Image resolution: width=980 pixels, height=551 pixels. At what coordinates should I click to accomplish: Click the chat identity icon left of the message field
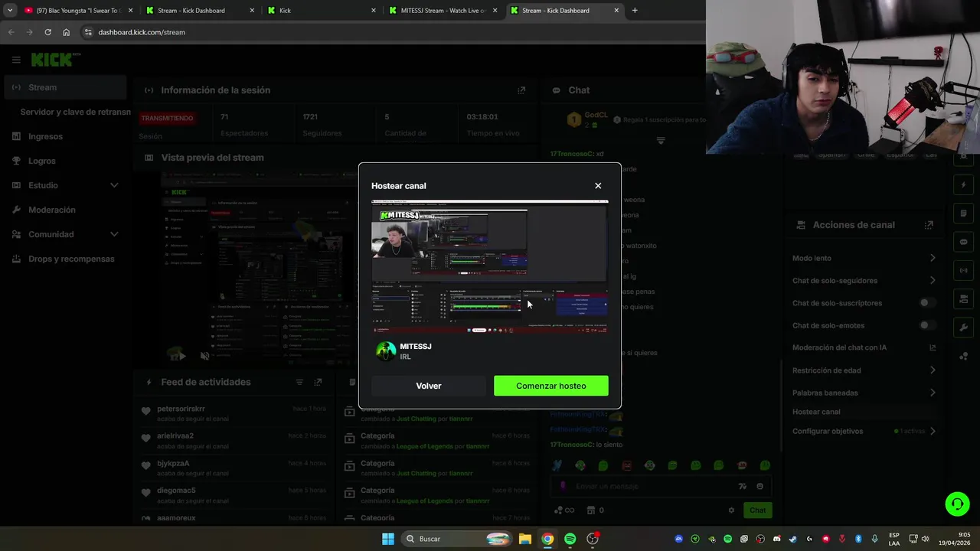pos(563,485)
